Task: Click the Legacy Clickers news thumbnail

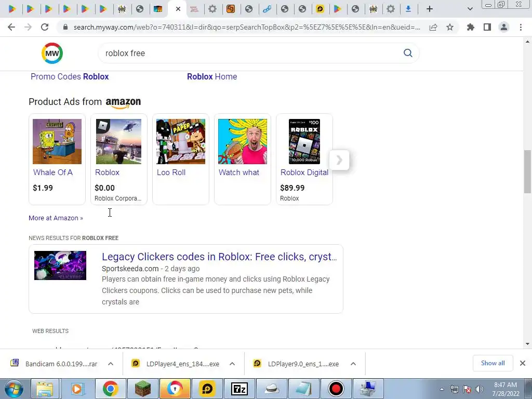Action: 60,265
